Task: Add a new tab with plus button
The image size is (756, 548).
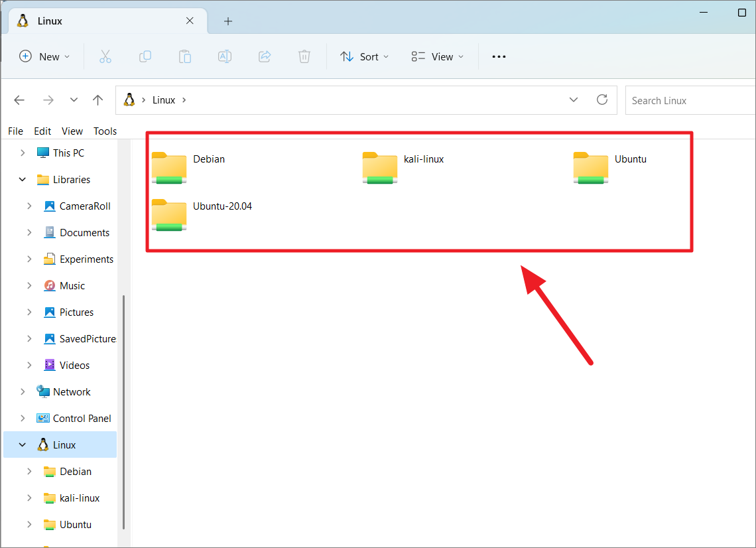Action: point(228,21)
